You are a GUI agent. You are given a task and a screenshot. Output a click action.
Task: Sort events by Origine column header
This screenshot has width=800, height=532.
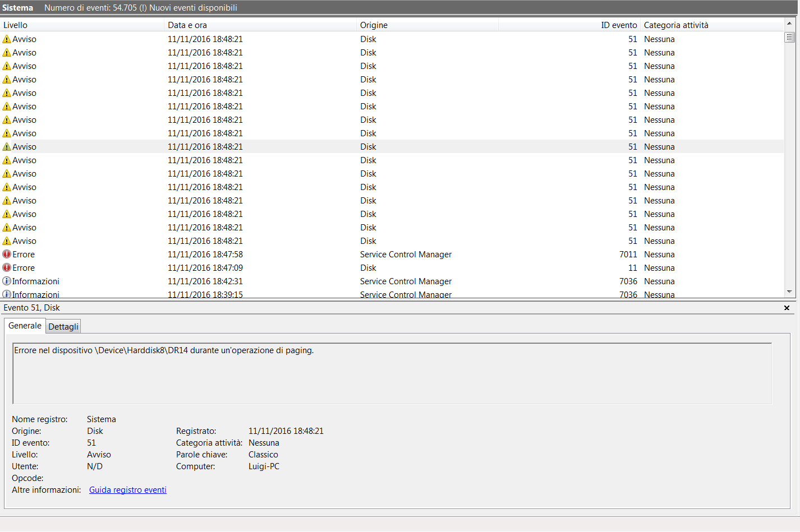point(426,25)
